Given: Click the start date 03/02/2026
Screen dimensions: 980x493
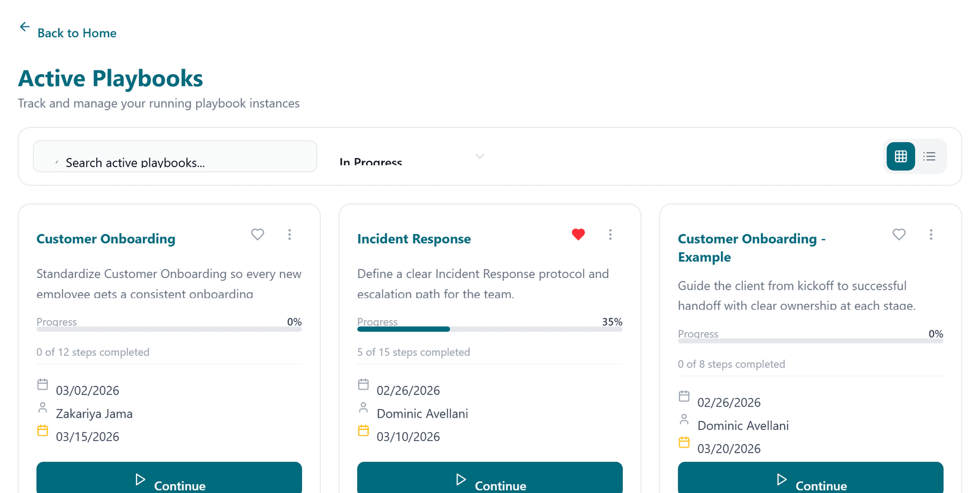Looking at the screenshot, I should click(x=88, y=391).
